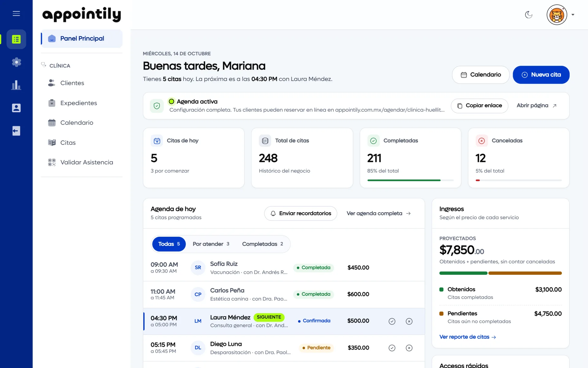This screenshot has width=588, height=368.
Task: Toggle dark mode with moon icon
Action: [x=529, y=14]
